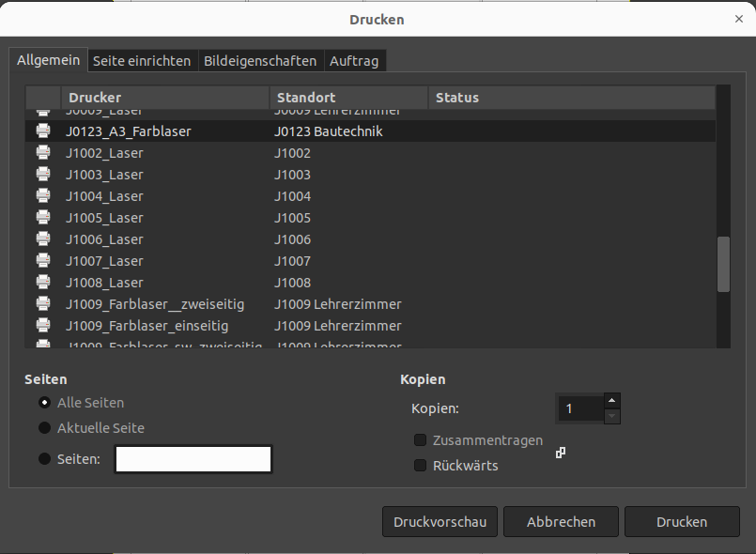The width and height of the screenshot is (756, 554).
Task: Click the collate preview icon beside Zusammentragen
Action: 560,452
